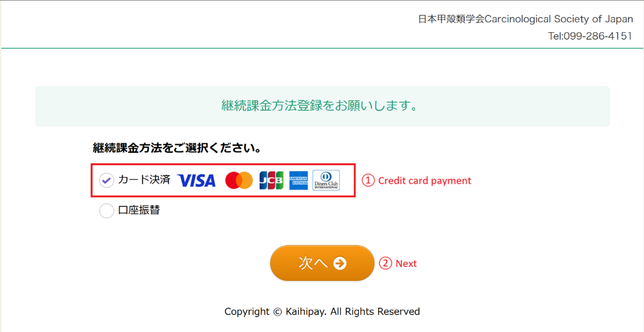The width and height of the screenshot is (644, 332).
Task: Click the red 'Next' annotation text
Action: click(x=406, y=264)
